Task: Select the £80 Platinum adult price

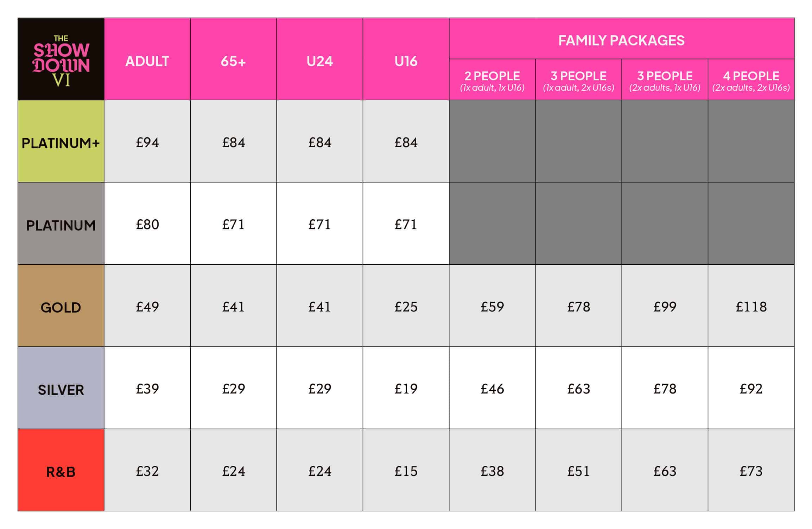Action: (147, 225)
